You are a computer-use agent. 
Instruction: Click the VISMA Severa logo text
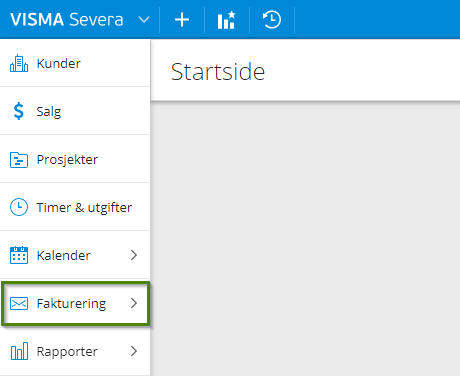point(67,20)
